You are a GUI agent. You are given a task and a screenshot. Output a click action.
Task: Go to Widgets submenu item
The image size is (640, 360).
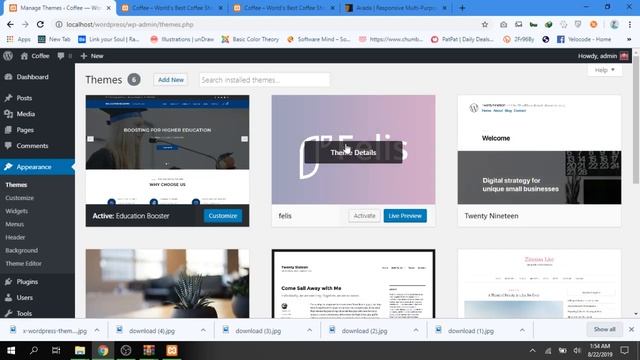pos(17,211)
